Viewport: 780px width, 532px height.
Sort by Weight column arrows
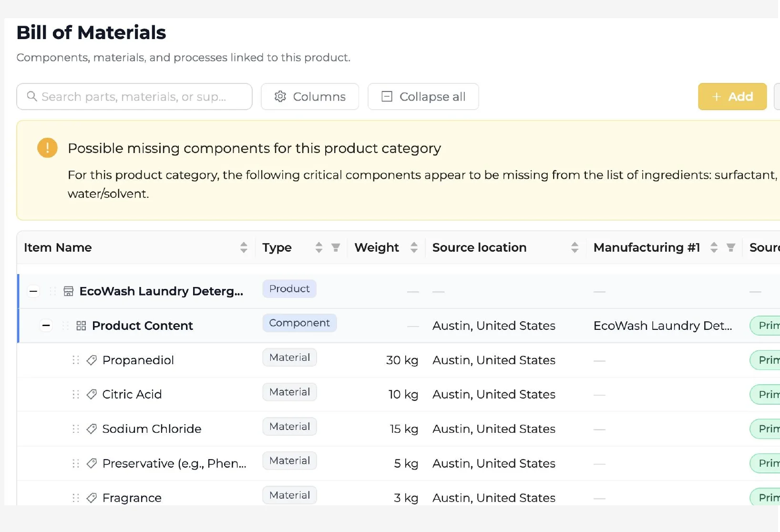pos(414,247)
